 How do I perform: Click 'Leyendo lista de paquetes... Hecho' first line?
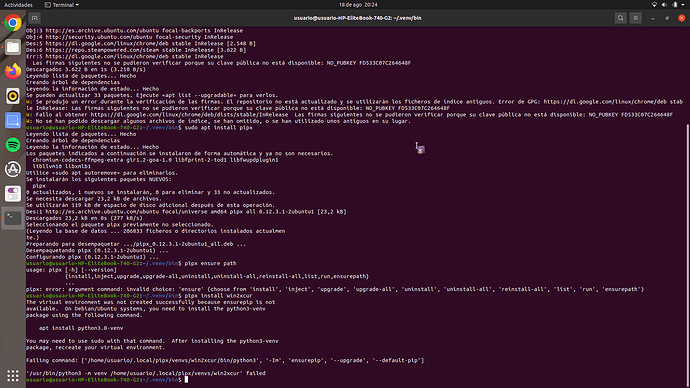[x=81, y=76]
